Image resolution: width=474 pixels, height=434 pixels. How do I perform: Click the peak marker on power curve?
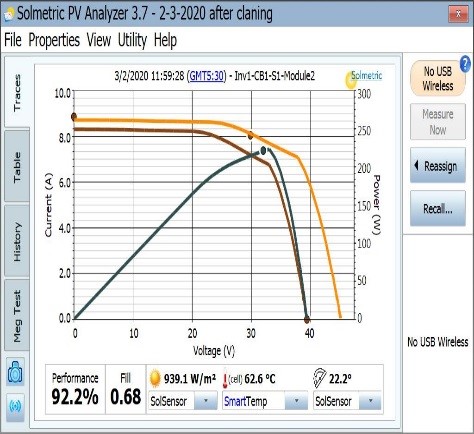pos(263,151)
